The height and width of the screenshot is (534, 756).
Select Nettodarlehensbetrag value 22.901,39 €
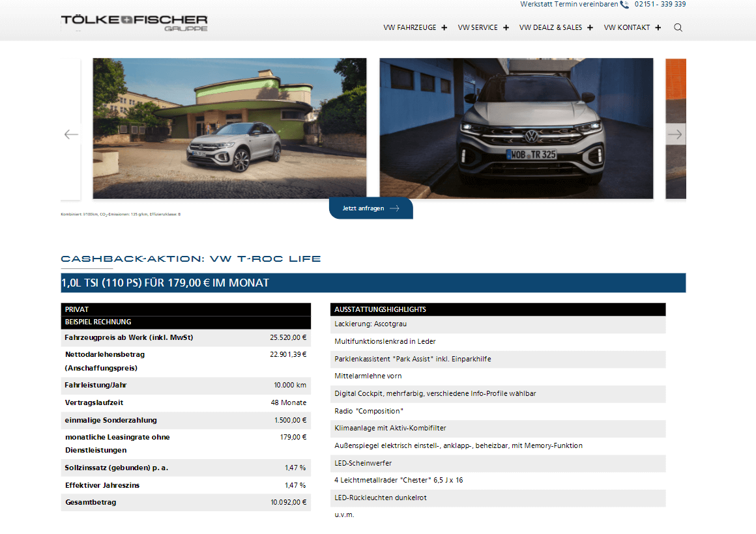click(x=288, y=354)
